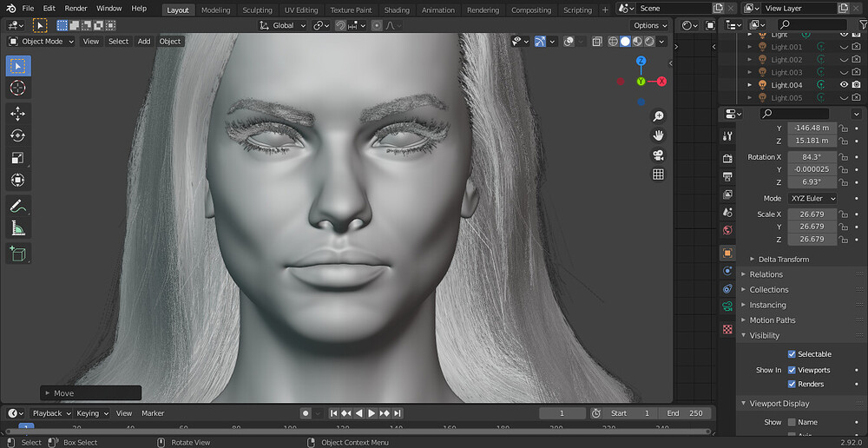Open the Physics properties tab
This screenshot has height=448, width=868.
click(x=728, y=271)
